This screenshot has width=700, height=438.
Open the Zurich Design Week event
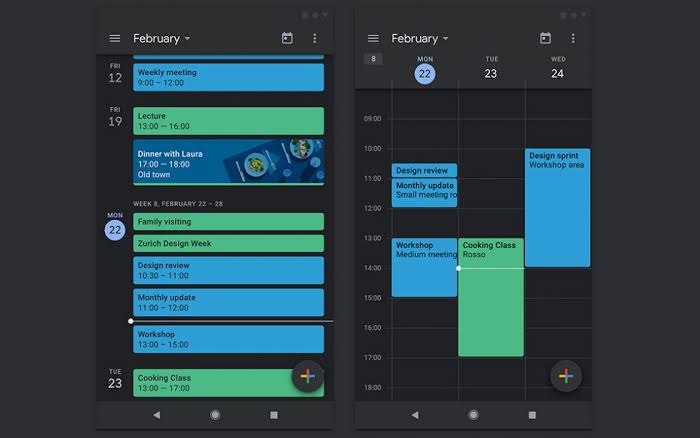pos(229,243)
